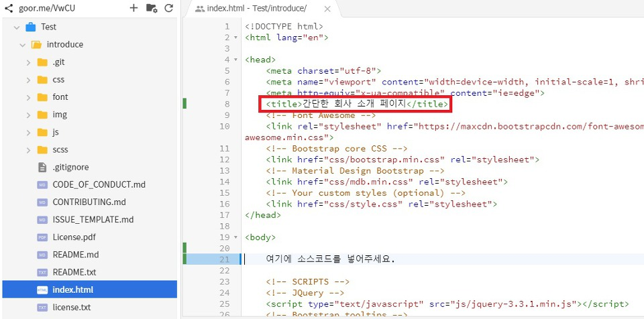Open the .gitignore file
Viewport: 644px width, 319px height.
pyautogui.click(x=70, y=167)
